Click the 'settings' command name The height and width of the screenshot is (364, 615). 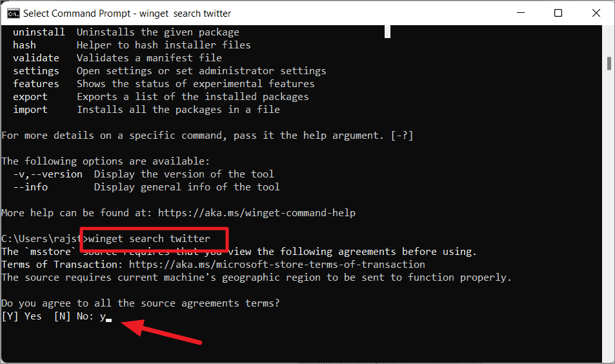pos(36,71)
